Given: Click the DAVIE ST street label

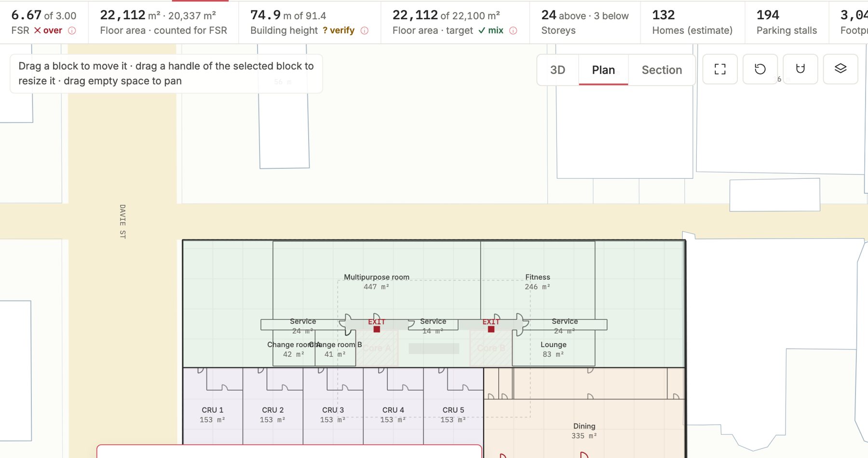Looking at the screenshot, I should 122,222.
